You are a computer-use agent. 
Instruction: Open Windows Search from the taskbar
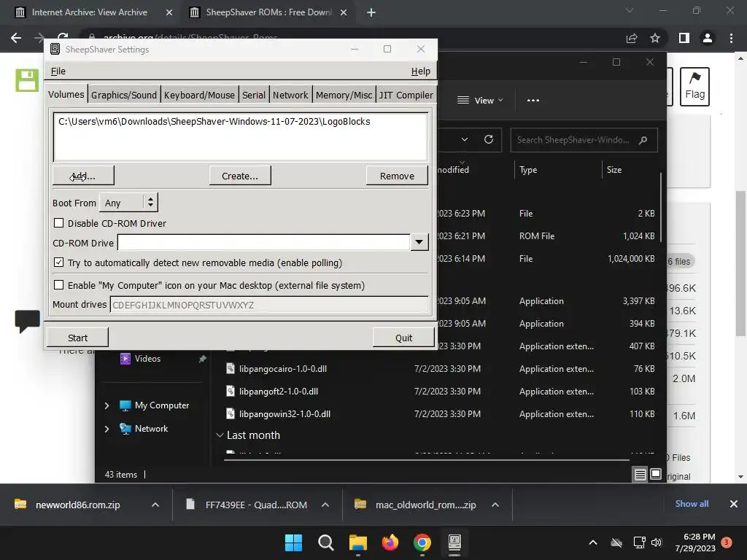pyautogui.click(x=326, y=542)
